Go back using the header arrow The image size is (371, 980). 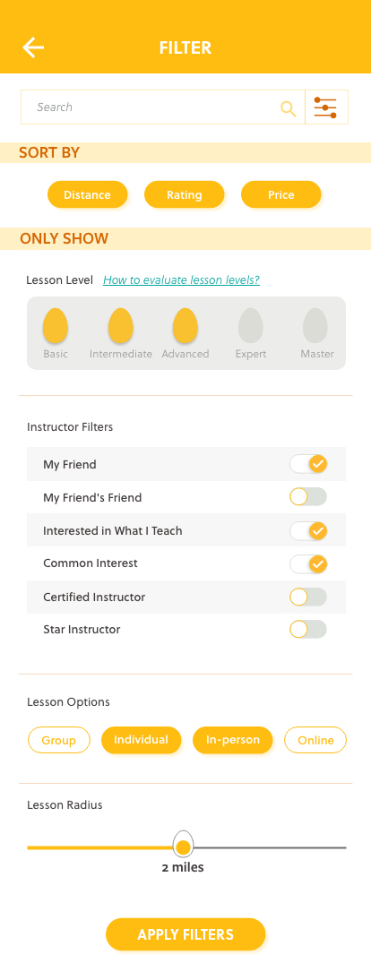click(33, 47)
